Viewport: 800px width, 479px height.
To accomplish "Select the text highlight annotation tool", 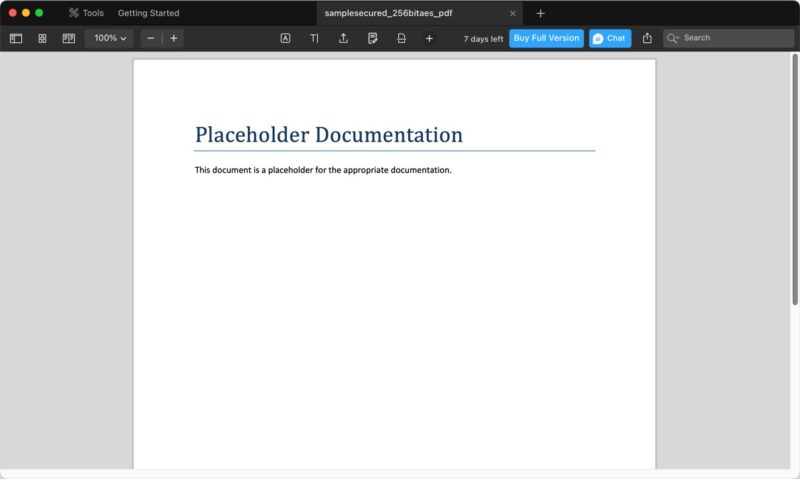I will (285, 38).
